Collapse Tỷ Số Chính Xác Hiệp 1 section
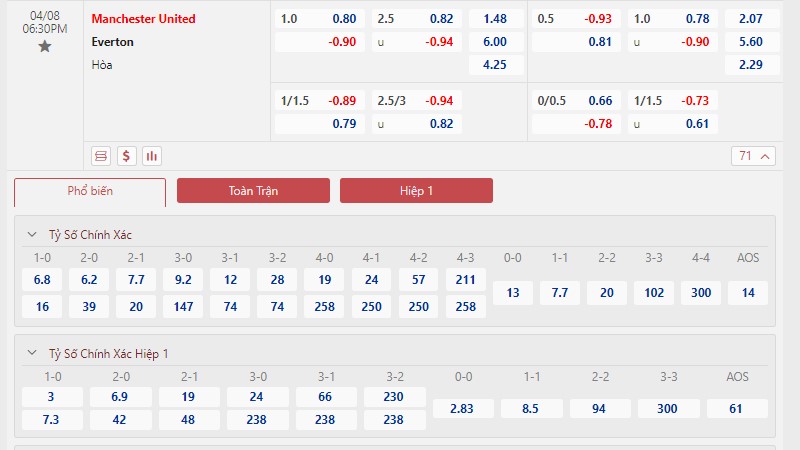Viewport: 800px width, 450px height. click(32, 353)
